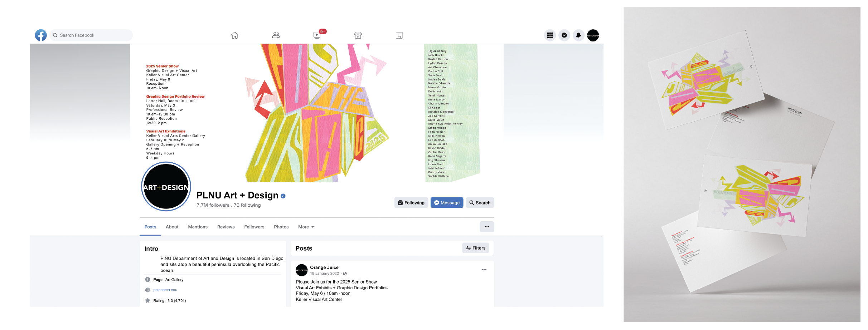This screenshot has height=330, width=868.
Task: Click the Filters button in Posts
Action: click(476, 248)
